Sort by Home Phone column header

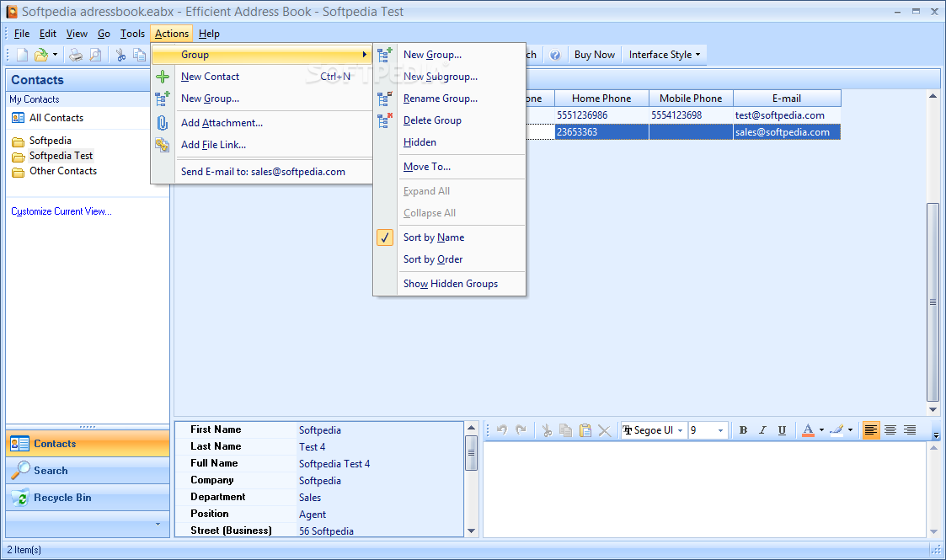[x=601, y=99]
